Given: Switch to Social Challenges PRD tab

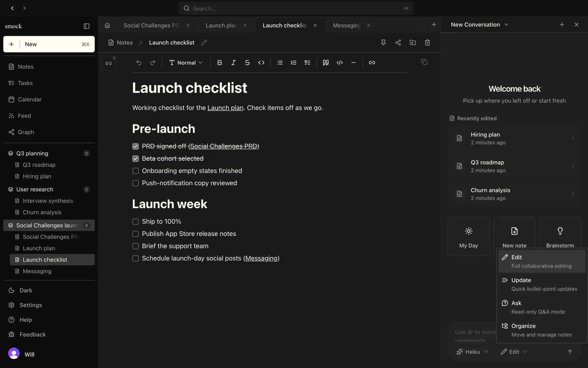Looking at the screenshot, I should 151,25.
